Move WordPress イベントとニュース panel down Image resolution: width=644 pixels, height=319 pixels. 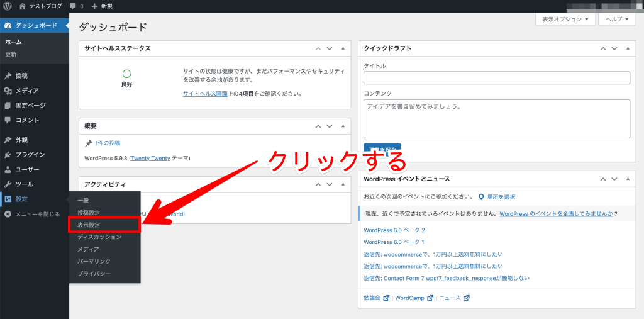tap(614, 179)
